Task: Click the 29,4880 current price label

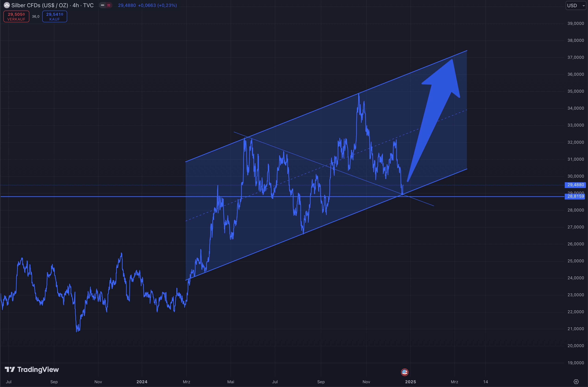Action: click(x=575, y=185)
